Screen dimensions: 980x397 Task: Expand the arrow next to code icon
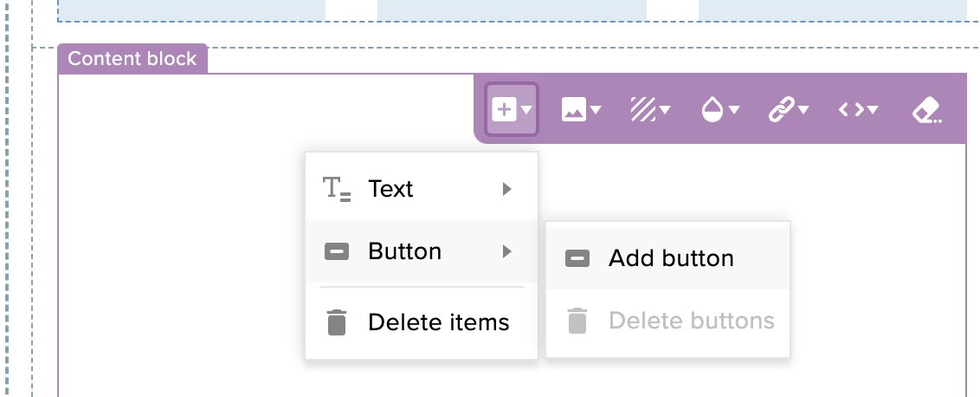(x=873, y=110)
